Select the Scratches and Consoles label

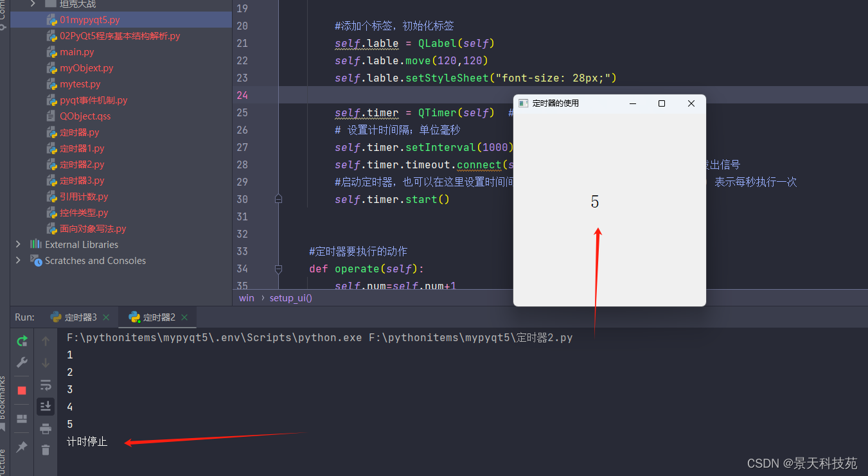95,260
